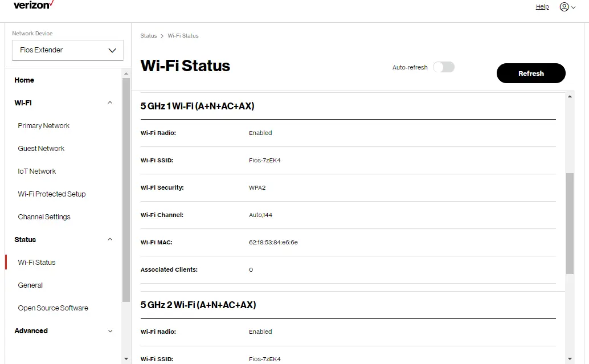
Task: Open the account profile icon
Action: [x=564, y=6]
